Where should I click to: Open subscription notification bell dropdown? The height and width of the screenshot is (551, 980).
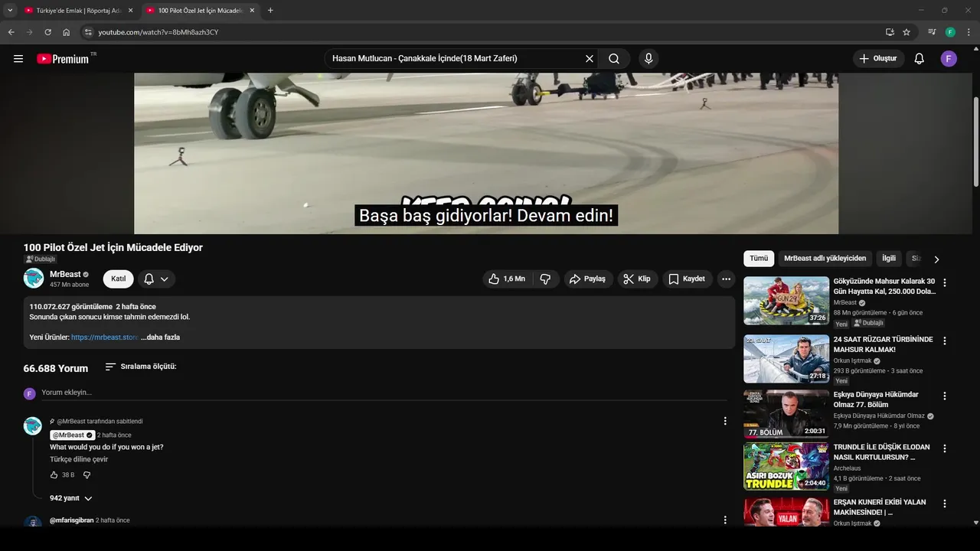click(156, 279)
